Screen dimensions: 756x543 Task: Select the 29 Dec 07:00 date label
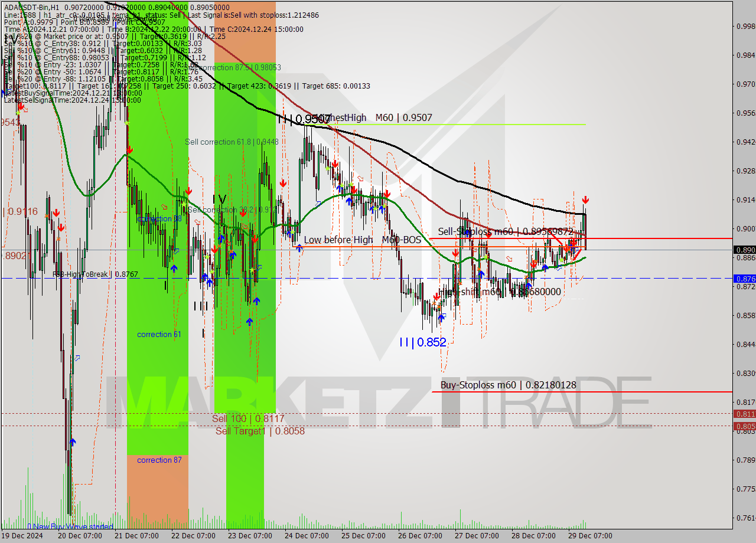pyautogui.click(x=590, y=536)
